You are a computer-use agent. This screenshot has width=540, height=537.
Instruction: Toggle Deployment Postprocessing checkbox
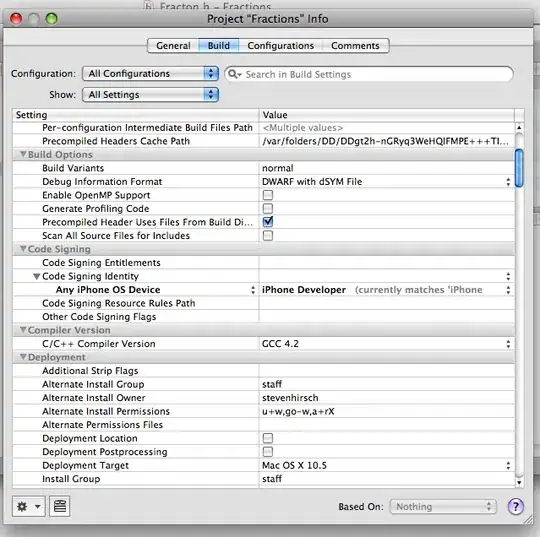pyautogui.click(x=268, y=452)
